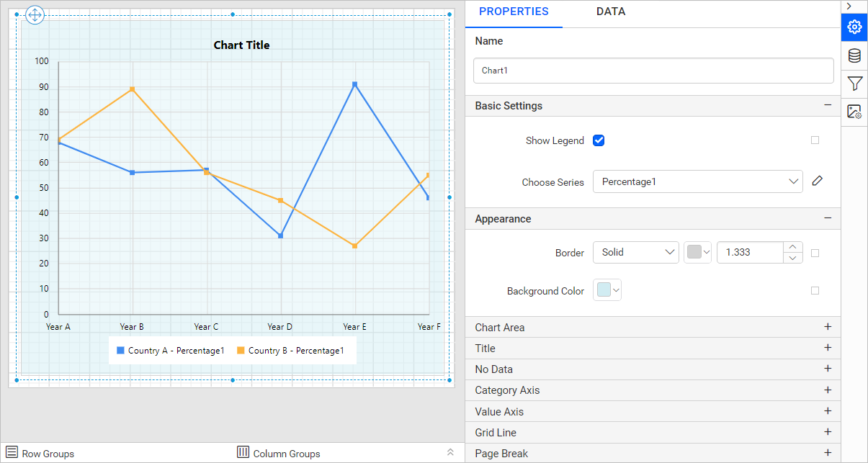Open the Background Color swatch picker

click(607, 291)
